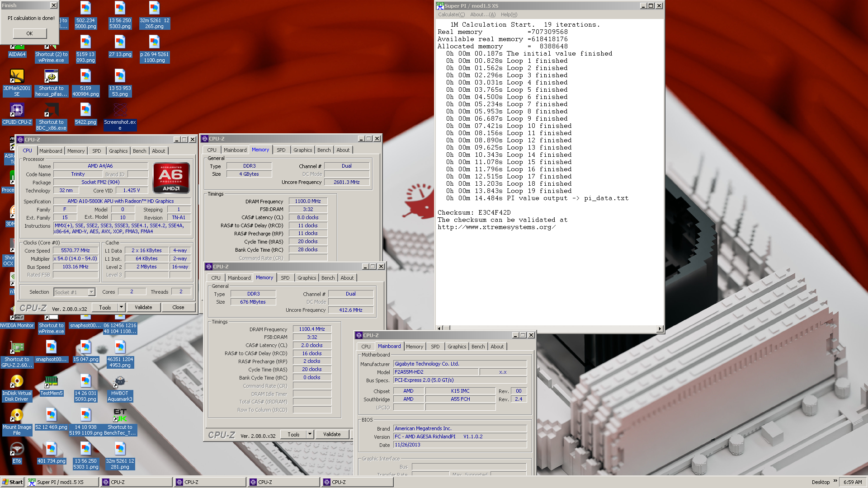Click the Desktop toolbar in taskbar

pyautogui.click(x=821, y=482)
